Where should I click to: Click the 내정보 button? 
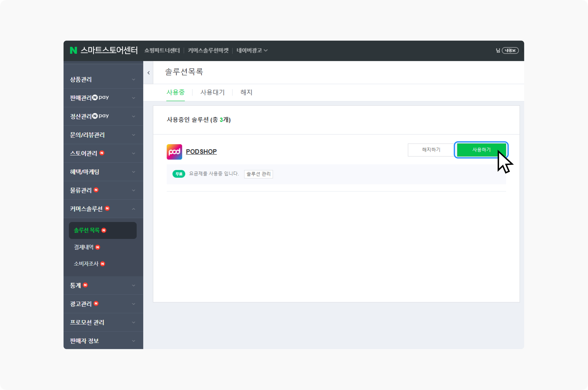click(510, 51)
